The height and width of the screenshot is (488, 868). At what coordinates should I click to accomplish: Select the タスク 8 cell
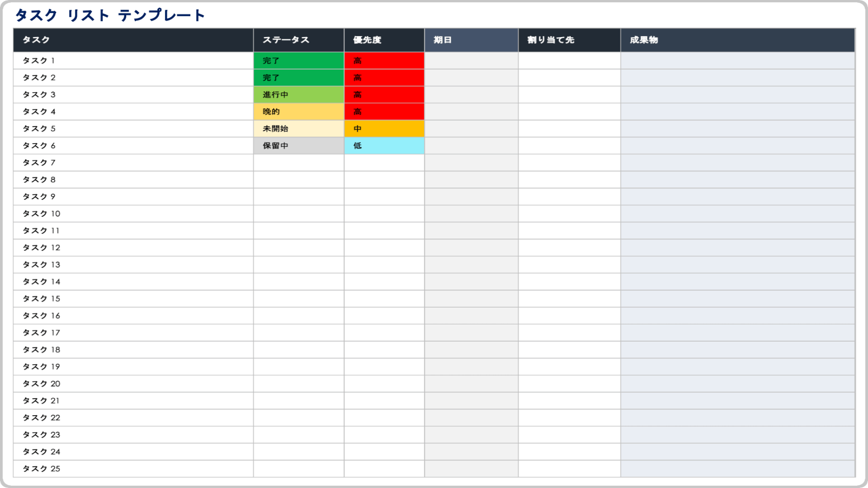pos(133,180)
